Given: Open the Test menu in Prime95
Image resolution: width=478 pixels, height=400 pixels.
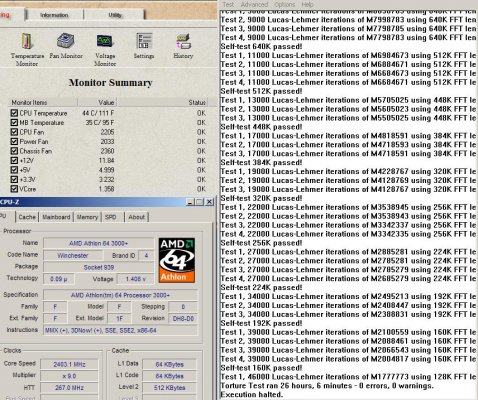Looking at the screenshot, I should point(228,4).
